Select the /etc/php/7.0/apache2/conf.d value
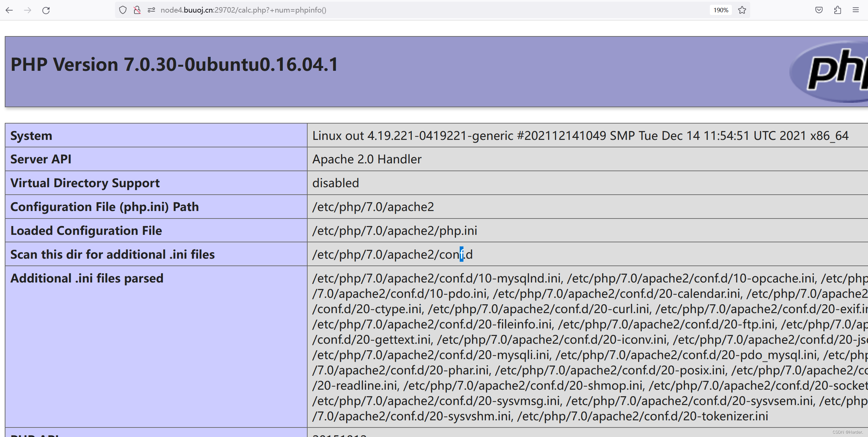Viewport: 868px width, 437px height. click(x=392, y=255)
